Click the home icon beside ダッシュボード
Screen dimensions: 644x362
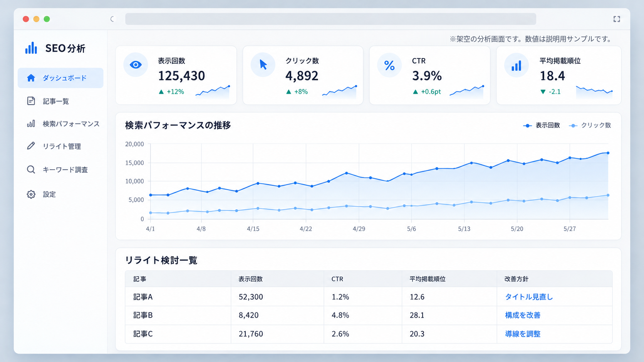[x=31, y=78]
